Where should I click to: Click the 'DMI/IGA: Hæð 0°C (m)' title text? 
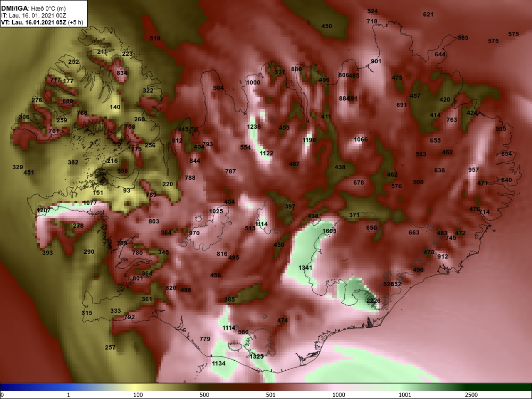[x=32, y=8]
